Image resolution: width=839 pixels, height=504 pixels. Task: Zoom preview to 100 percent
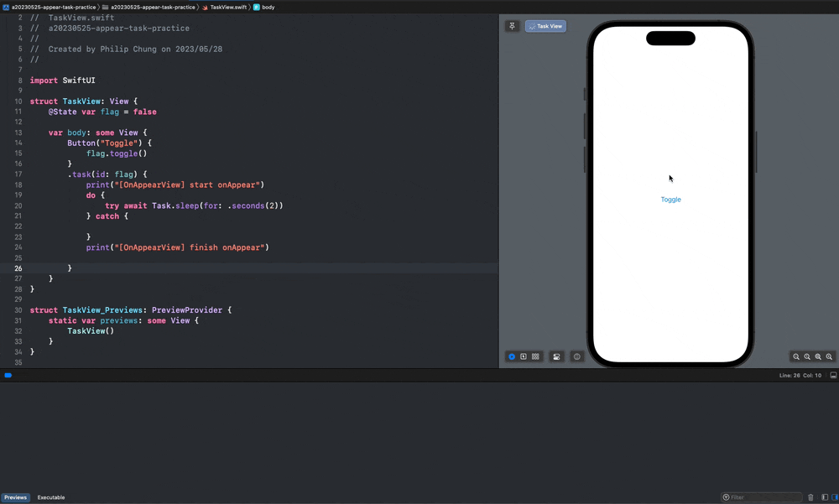(x=807, y=357)
